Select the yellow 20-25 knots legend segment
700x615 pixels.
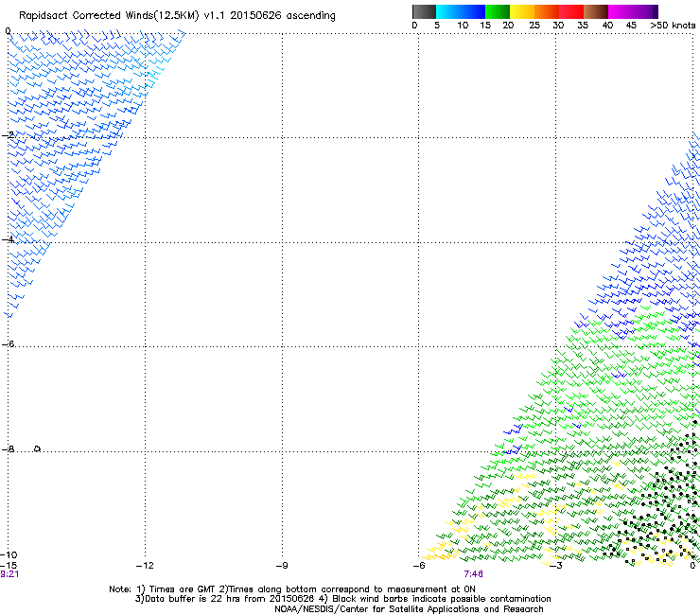tap(522, 11)
